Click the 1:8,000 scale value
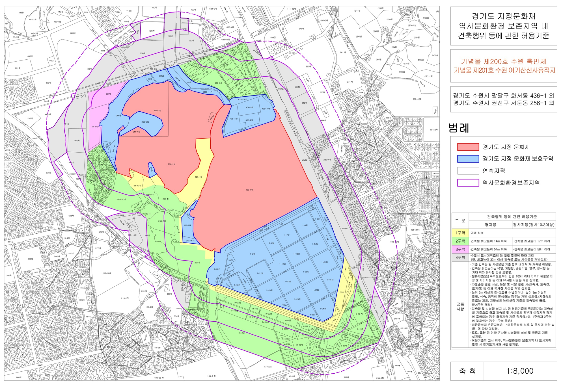The width and height of the screenshot is (561, 392). [x=520, y=371]
